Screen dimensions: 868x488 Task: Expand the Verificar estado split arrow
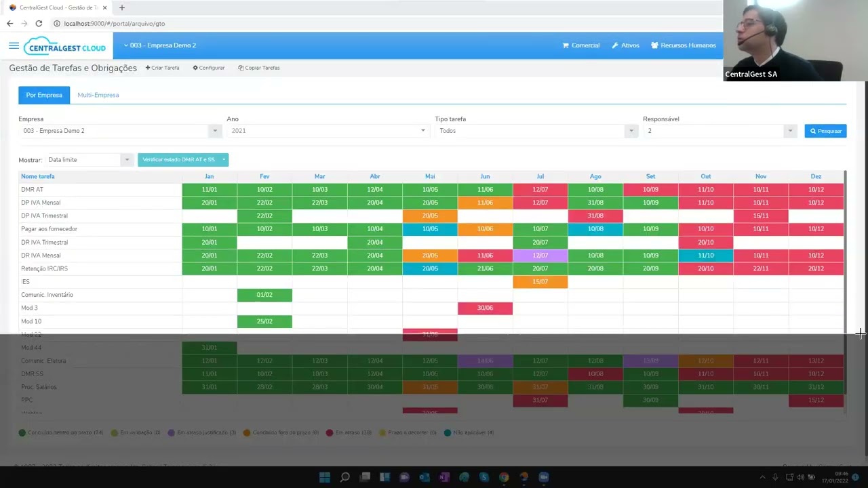tap(224, 160)
